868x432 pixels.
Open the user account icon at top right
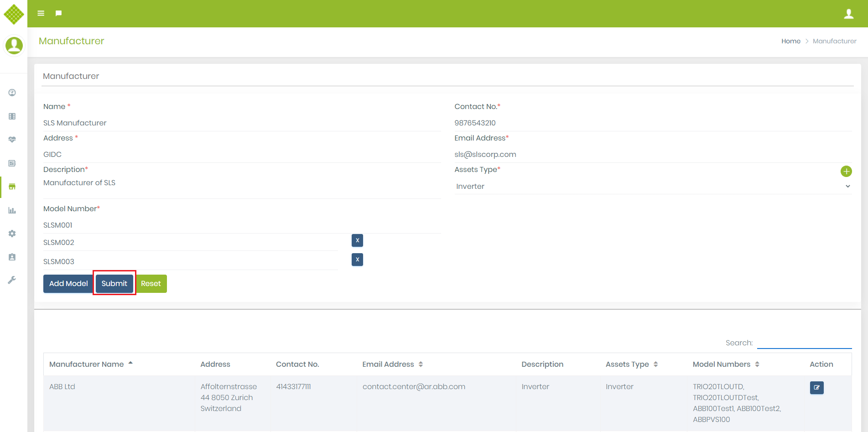click(x=848, y=14)
